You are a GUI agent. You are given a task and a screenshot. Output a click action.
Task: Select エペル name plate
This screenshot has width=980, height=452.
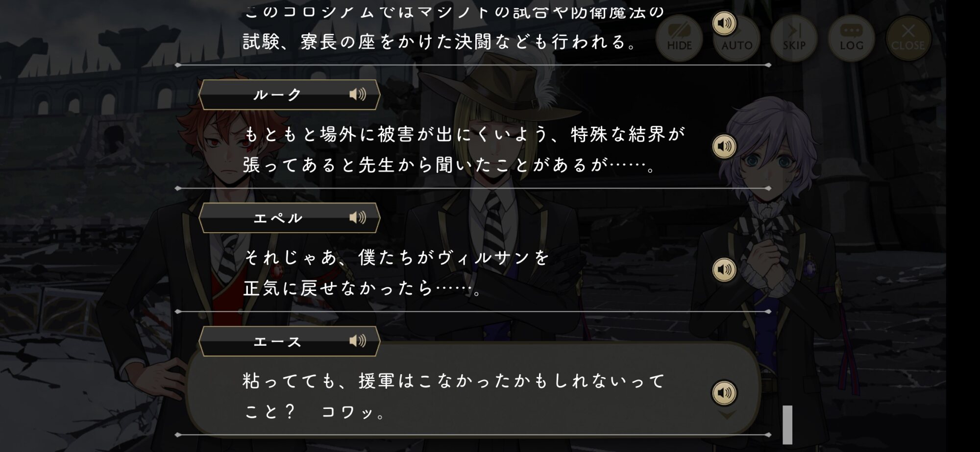coord(289,218)
